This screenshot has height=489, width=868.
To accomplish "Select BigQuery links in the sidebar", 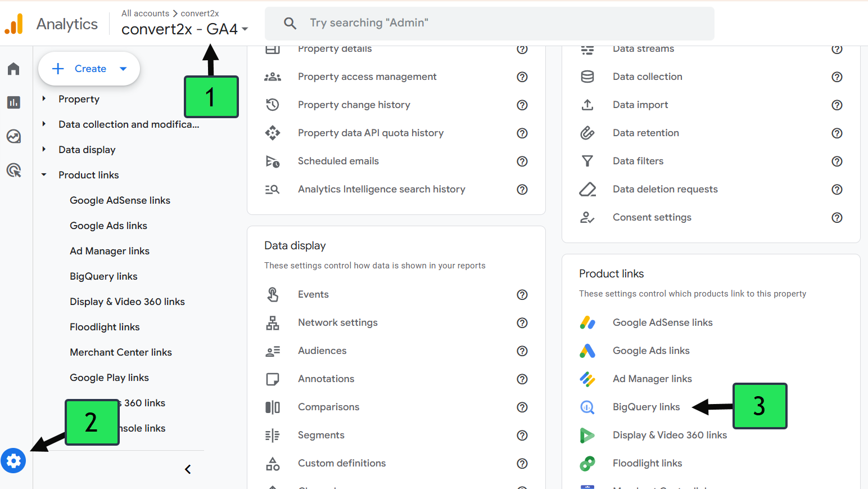I will pos(103,276).
